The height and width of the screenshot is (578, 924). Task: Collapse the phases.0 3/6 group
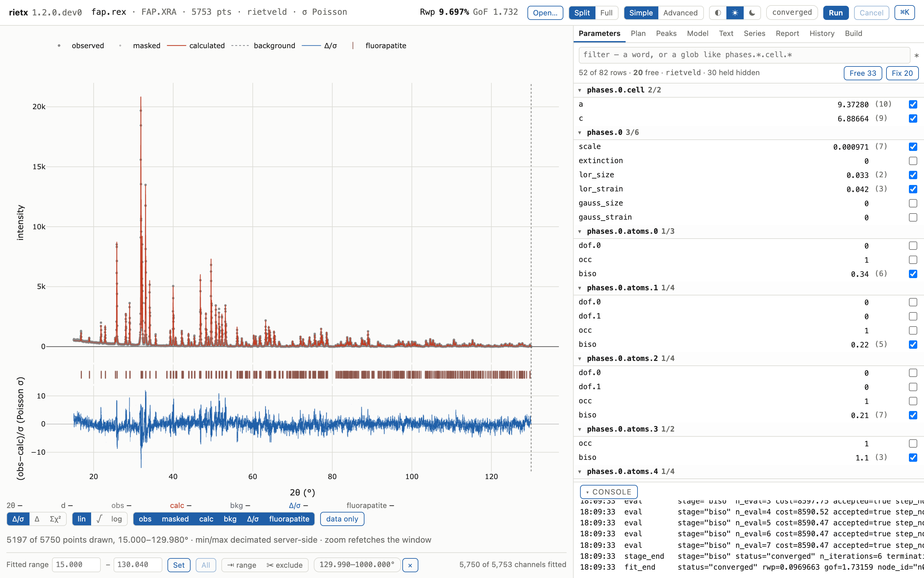click(580, 133)
